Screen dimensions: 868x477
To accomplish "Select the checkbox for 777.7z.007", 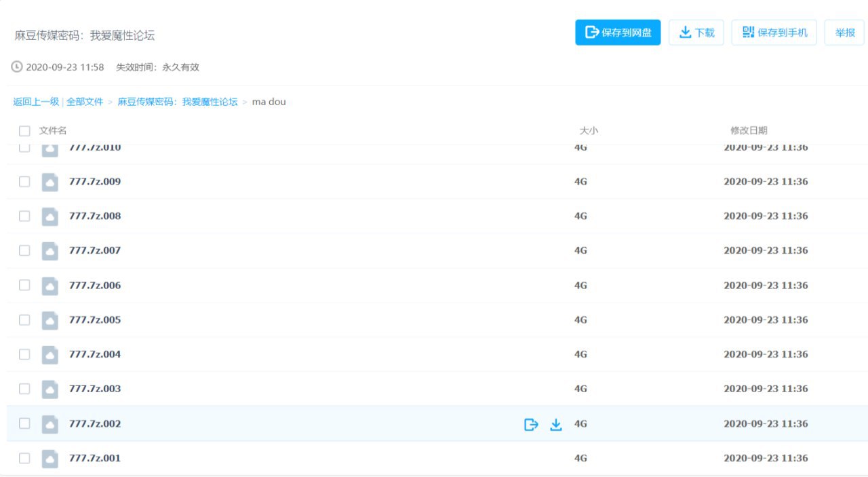I will [x=24, y=250].
